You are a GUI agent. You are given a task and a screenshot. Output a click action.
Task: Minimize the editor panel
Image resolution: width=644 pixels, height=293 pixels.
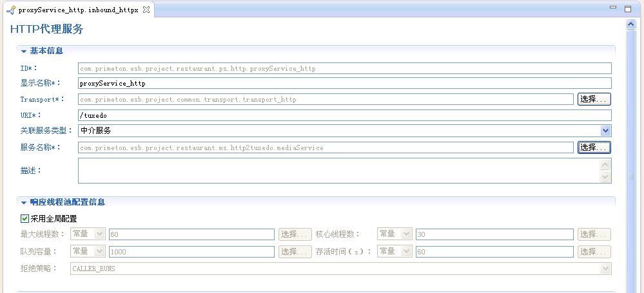(612, 10)
